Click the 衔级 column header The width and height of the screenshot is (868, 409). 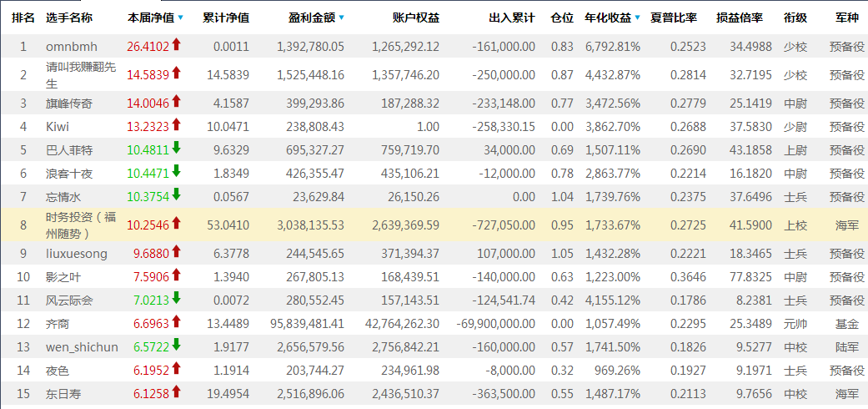pyautogui.click(x=795, y=18)
